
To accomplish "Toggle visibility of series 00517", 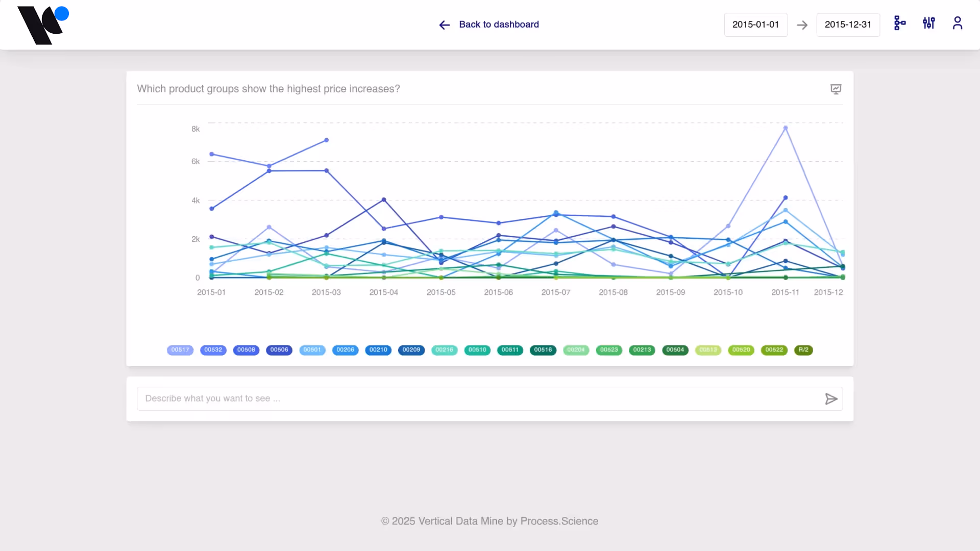I will (180, 350).
